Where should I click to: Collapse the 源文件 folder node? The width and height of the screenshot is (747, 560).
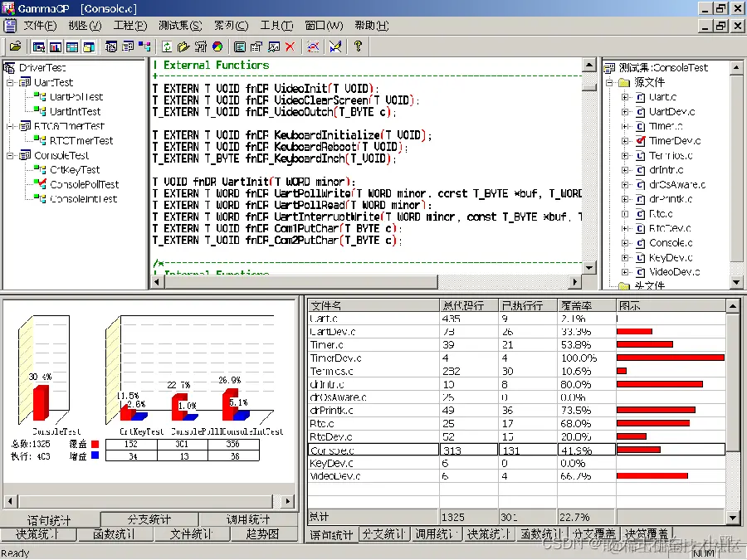(x=610, y=82)
